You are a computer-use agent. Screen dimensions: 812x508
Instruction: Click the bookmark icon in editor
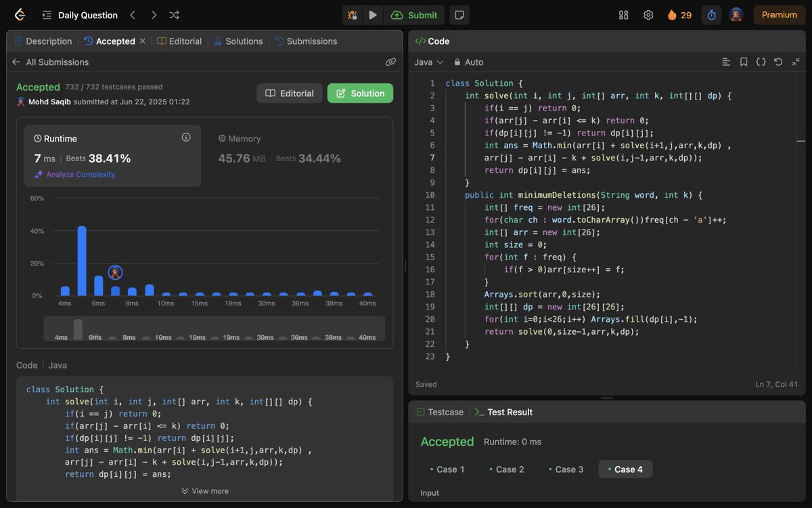[744, 62]
